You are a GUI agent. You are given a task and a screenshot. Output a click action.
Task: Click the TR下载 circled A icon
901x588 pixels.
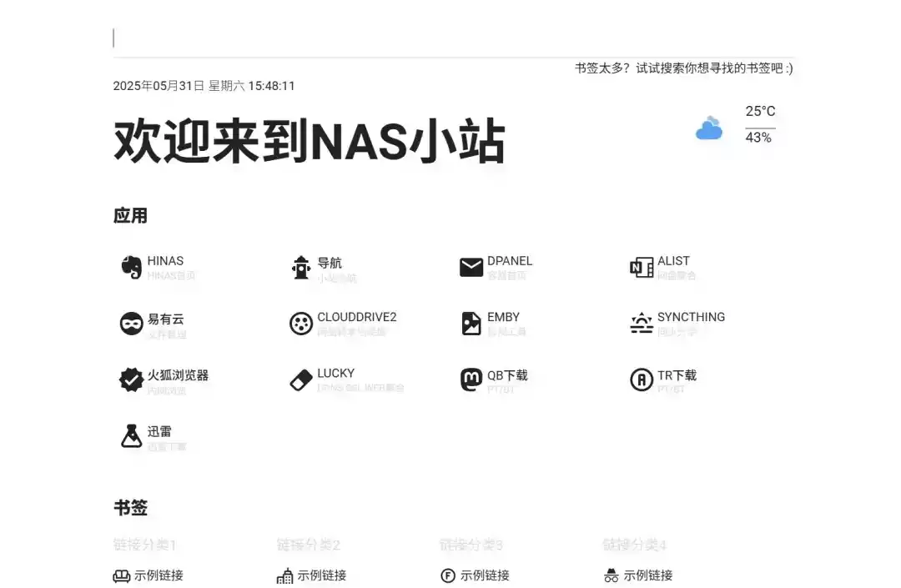(642, 379)
